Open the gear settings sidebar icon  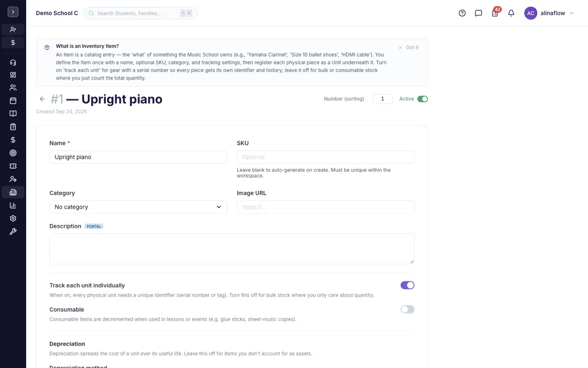click(x=13, y=218)
